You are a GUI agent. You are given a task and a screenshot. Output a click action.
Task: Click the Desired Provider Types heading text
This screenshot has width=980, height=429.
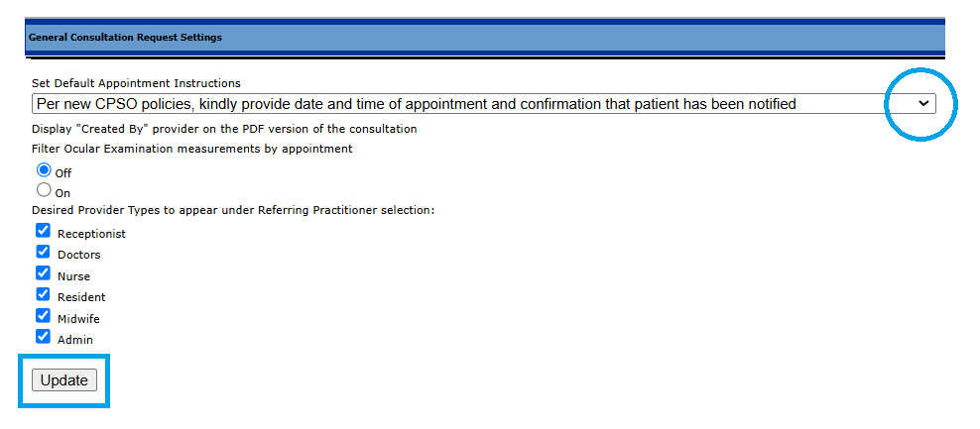233,210
